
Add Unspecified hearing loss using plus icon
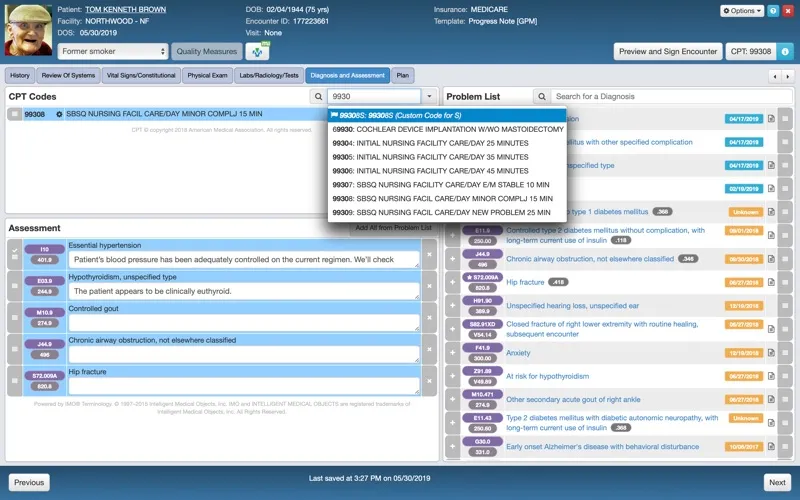pos(453,306)
